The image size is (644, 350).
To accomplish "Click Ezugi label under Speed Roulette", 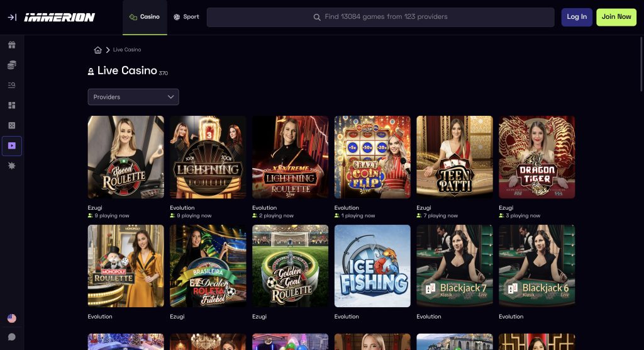I will tap(95, 208).
